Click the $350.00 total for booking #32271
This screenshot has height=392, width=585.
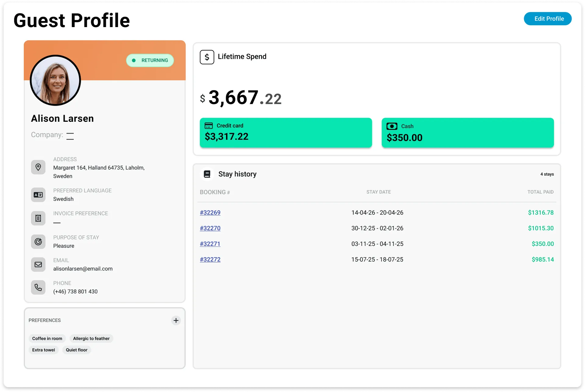(x=543, y=244)
